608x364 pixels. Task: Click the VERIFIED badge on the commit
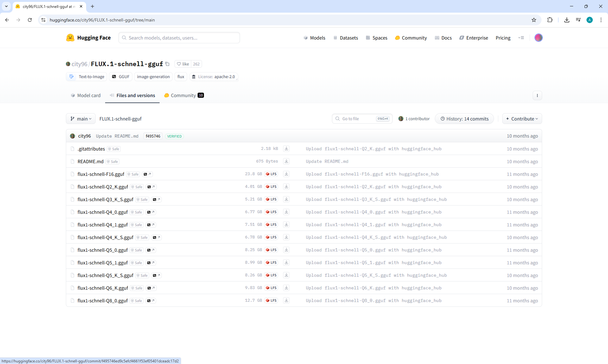[x=174, y=136]
